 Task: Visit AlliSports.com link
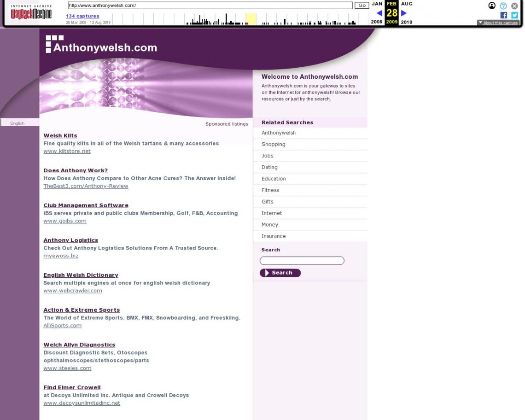point(63,325)
